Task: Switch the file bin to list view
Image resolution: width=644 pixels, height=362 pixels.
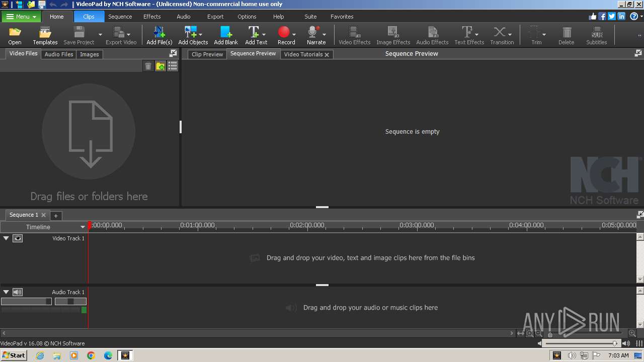Action: pos(173,66)
